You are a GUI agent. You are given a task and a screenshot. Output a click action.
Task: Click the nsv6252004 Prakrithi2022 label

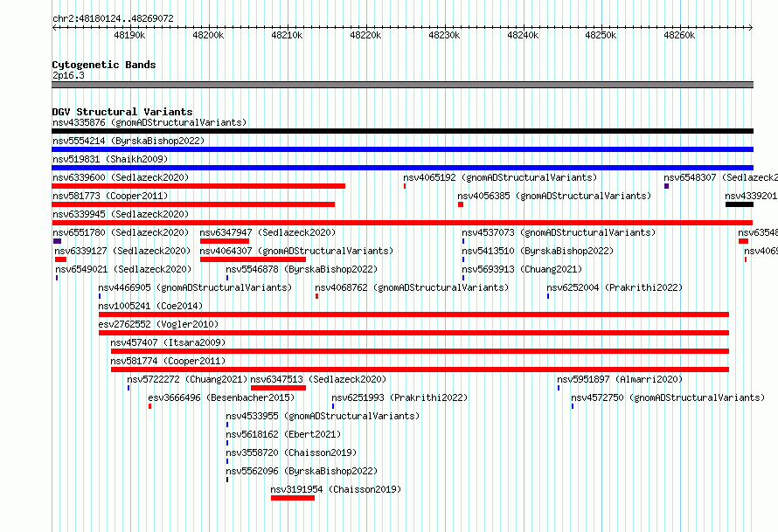(x=615, y=287)
